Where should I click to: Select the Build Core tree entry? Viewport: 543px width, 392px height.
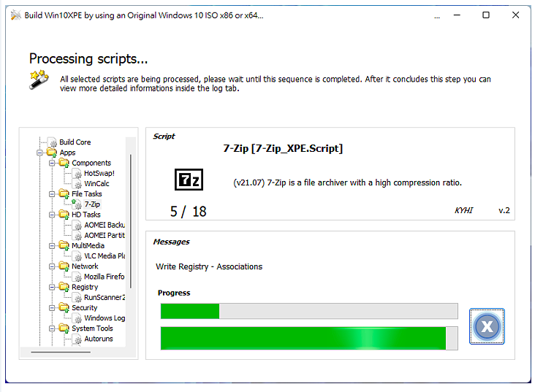coord(75,142)
